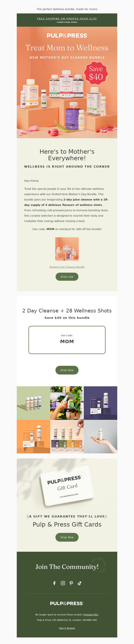Screen dimensions: 134x644
Task: Click the fridge photo with hand holding bottle
Action: point(67,403)
